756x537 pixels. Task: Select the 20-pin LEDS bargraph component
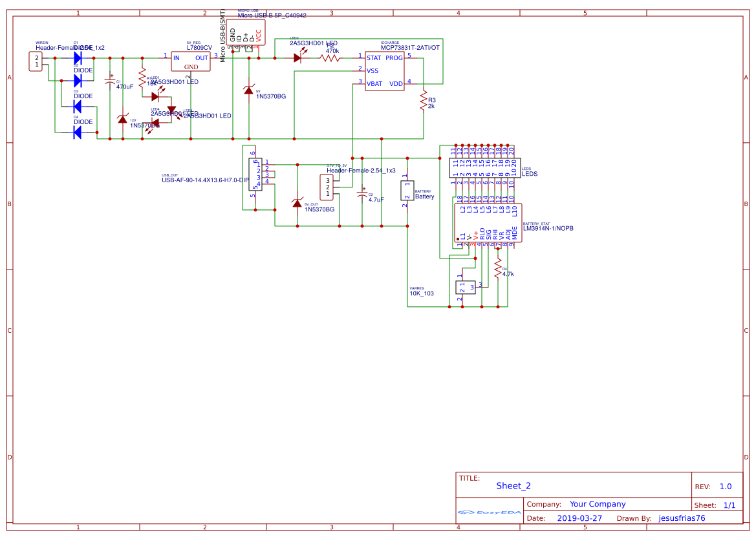coord(484,167)
